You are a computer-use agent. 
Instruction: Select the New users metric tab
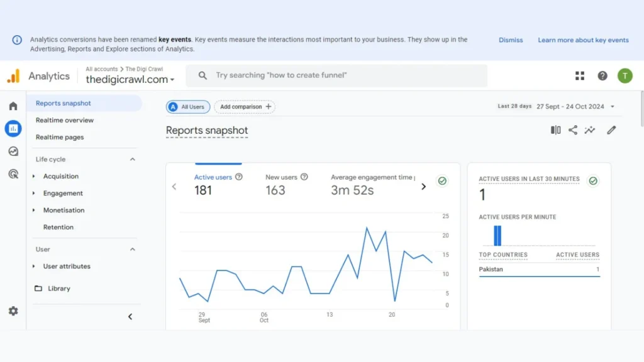pyautogui.click(x=286, y=185)
